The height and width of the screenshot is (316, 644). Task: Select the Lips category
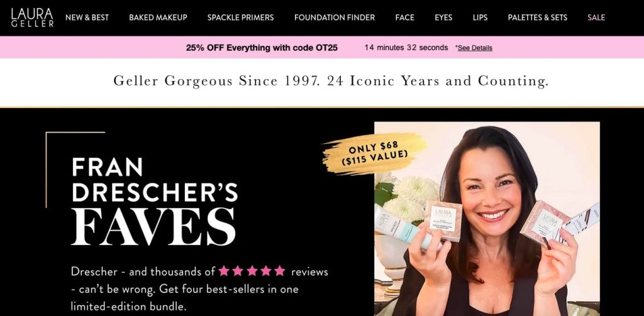[x=480, y=18]
